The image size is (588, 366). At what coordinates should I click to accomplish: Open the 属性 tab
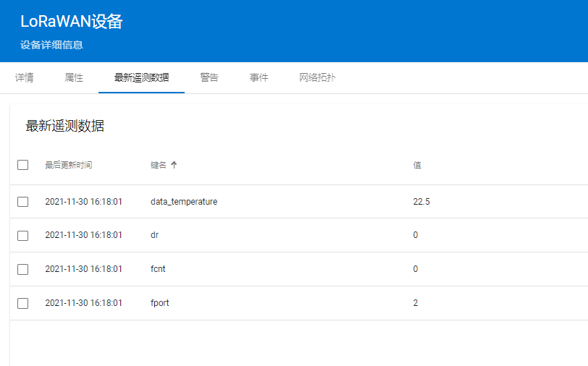click(74, 77)
